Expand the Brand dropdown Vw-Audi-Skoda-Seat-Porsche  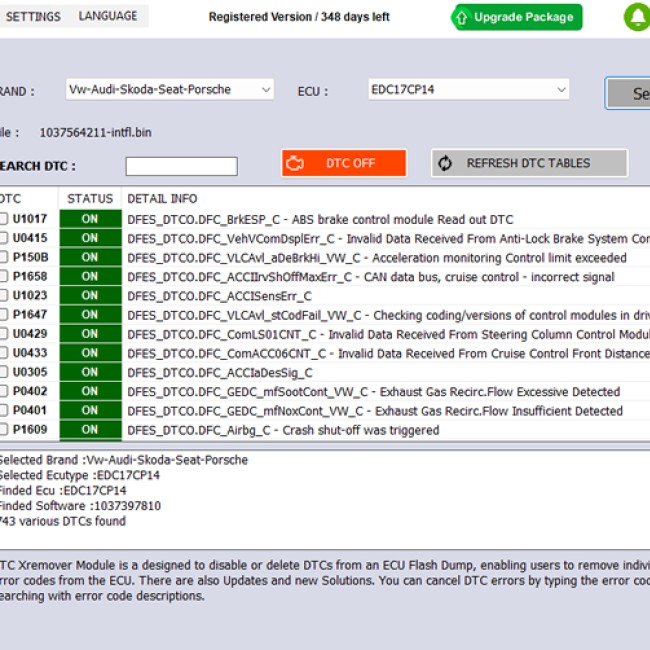pos(170,89)
